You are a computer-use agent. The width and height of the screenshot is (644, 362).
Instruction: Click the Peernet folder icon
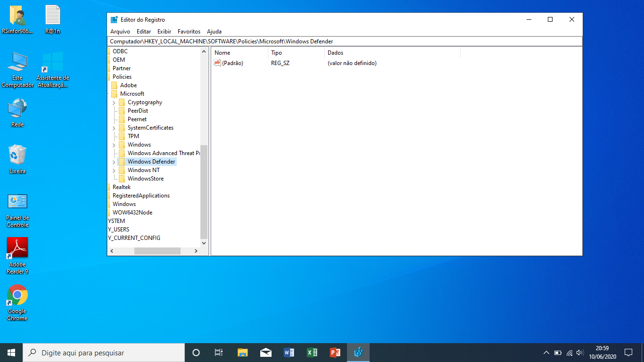point(122,119)
